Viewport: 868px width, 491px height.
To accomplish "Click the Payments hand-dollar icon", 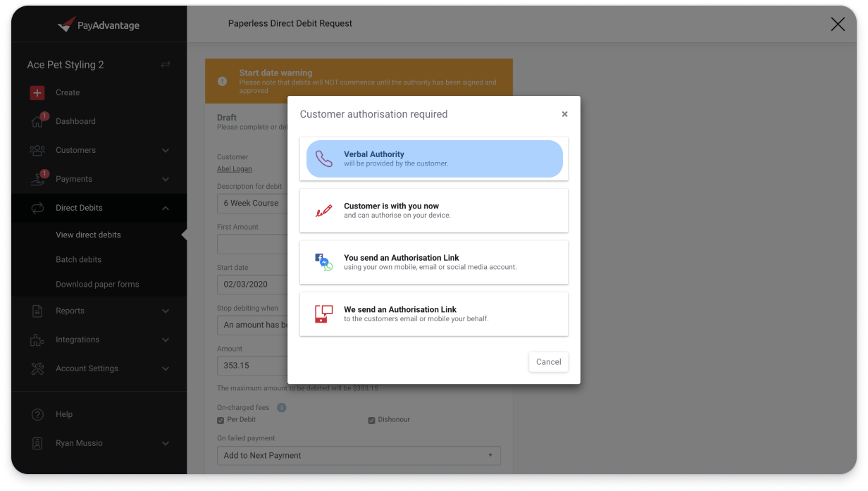I will coord(37,179).
